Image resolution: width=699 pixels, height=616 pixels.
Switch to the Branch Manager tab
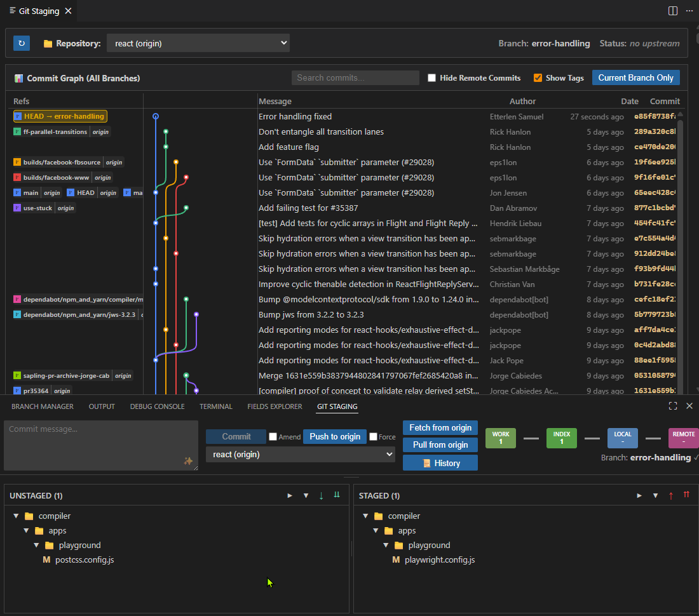(x=43, y=406)
